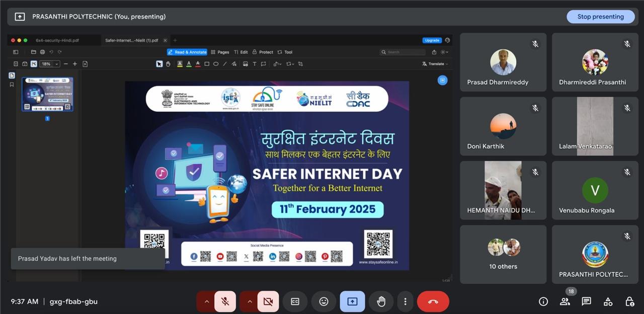
Task: Show the people list with 18 participants
Action: (565, 301)
